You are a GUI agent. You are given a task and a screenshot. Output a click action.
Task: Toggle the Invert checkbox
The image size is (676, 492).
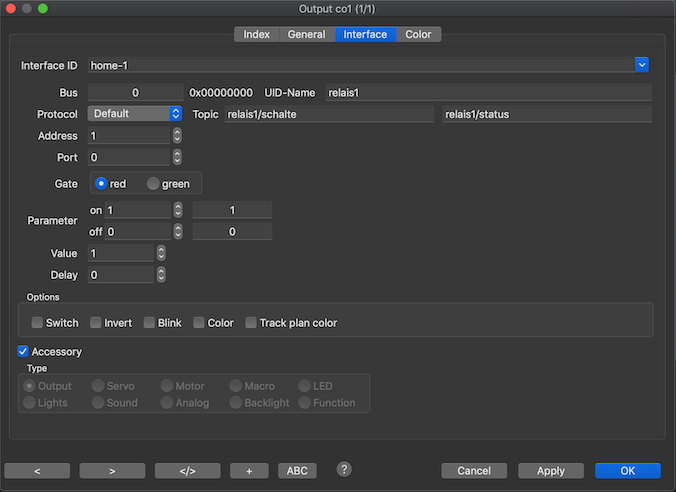pos(96,323)
